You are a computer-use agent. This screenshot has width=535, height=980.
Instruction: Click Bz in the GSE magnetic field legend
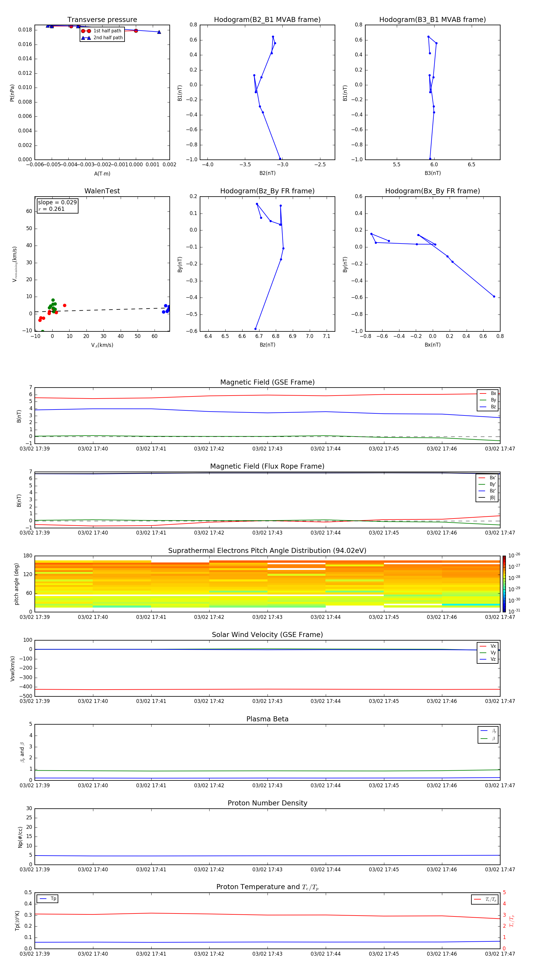click(x=488, y=407)
